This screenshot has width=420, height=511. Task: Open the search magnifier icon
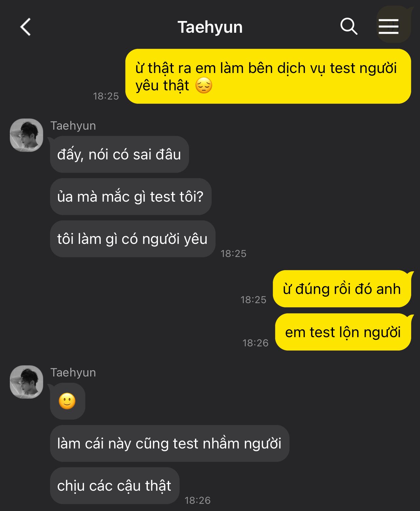(349, 27)
